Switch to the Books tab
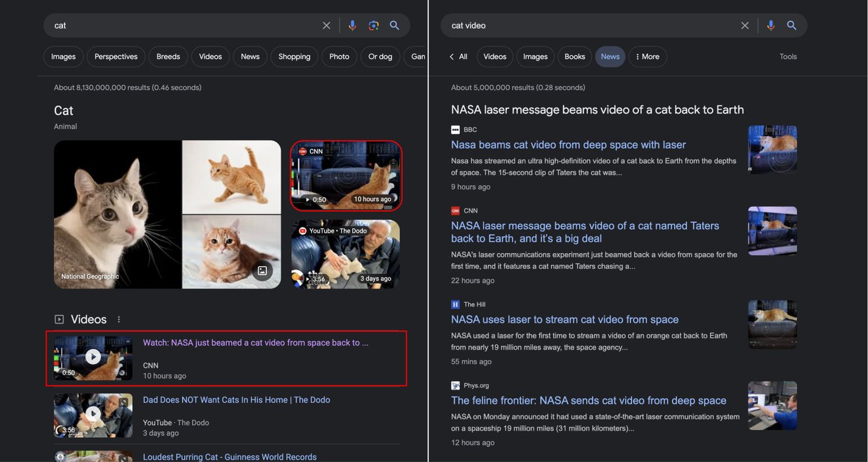The image size is (868, 462). pyautogui.click(x=574, y=57)
